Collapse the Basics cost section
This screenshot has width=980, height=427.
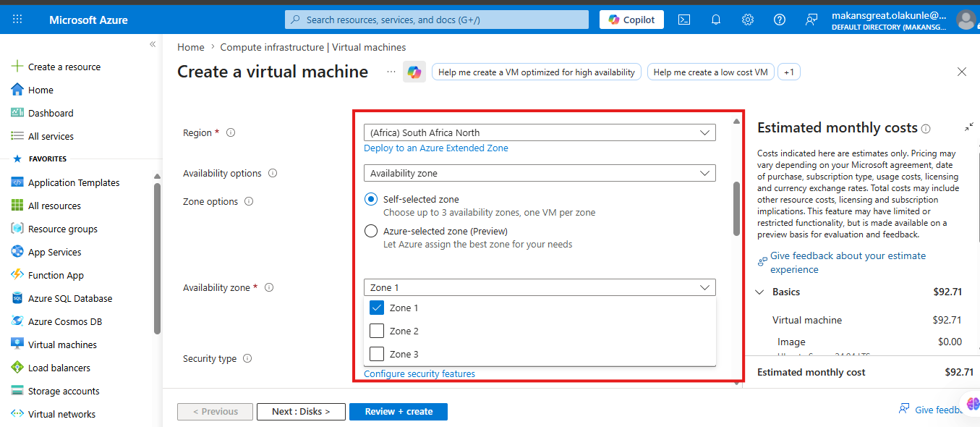click(x=760, y=292)
